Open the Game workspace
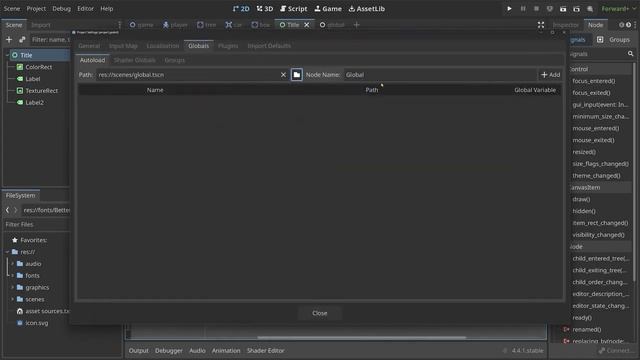640x360 pixels. (328, 9)
